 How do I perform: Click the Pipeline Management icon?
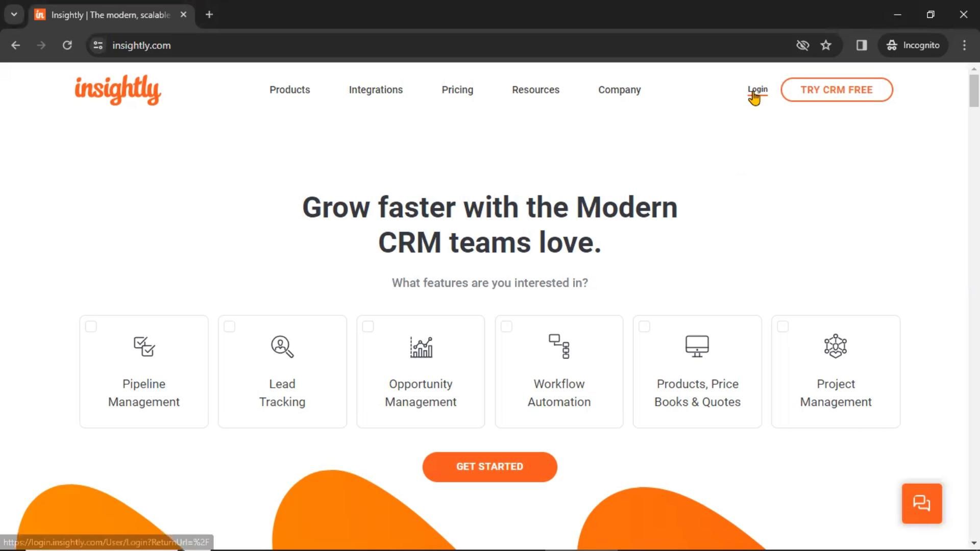coord(143,346)
